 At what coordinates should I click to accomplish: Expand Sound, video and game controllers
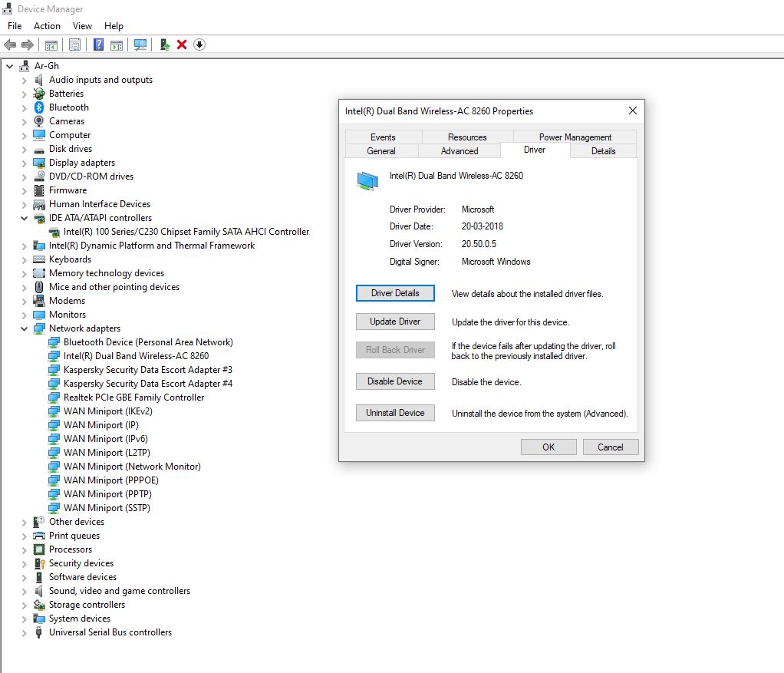point(24,591)
